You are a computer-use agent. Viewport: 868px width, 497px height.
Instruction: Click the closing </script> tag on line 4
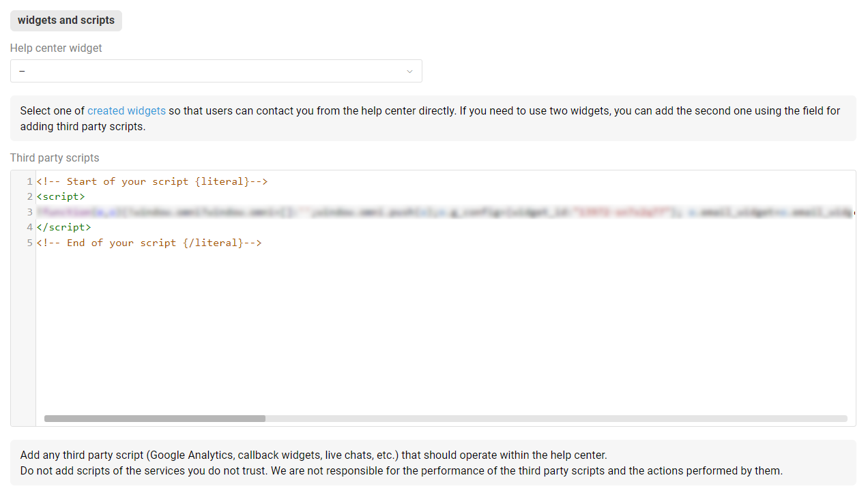63,227
